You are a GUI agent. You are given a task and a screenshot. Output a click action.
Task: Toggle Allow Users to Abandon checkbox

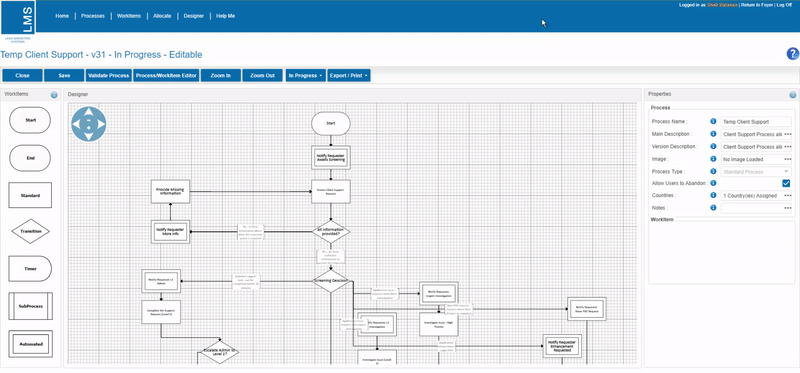[x=786, y=183]
